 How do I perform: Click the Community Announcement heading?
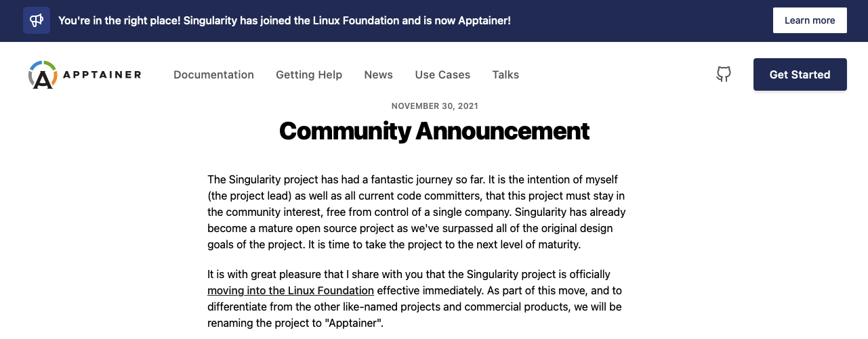click(x=434, y=131)
